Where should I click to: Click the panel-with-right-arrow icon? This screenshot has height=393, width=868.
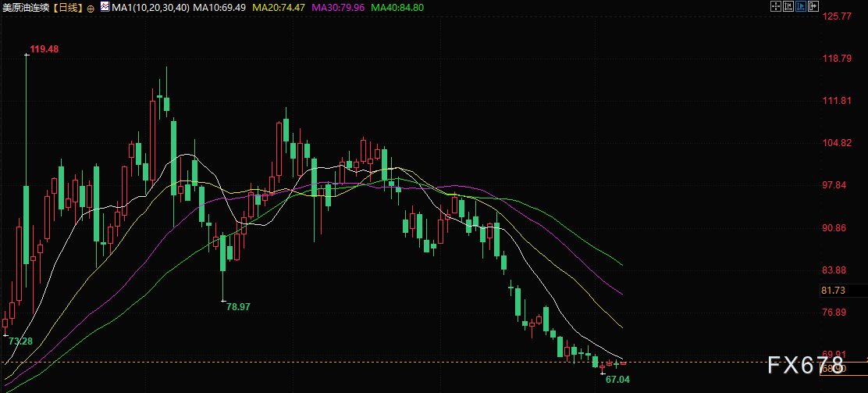(813, 7)
